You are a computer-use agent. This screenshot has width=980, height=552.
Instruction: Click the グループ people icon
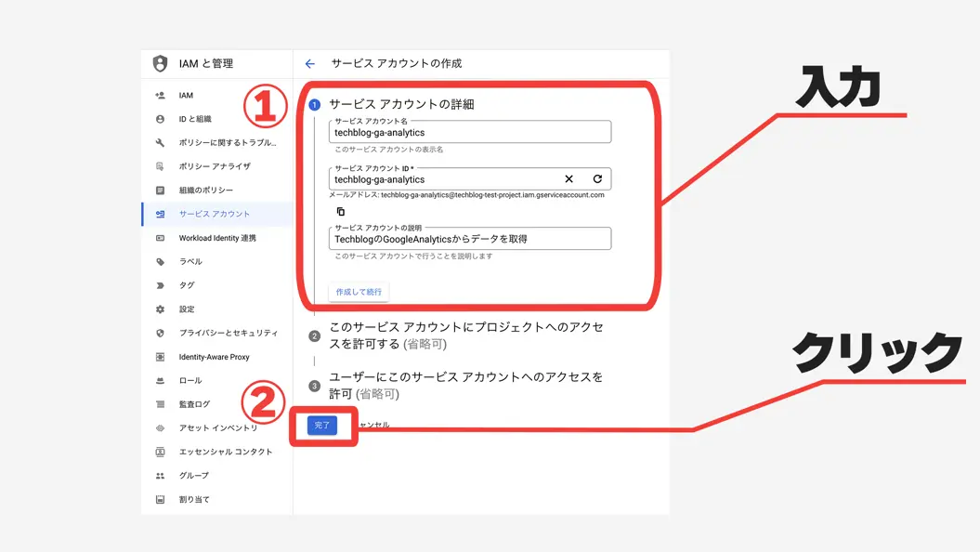point(160,475)
